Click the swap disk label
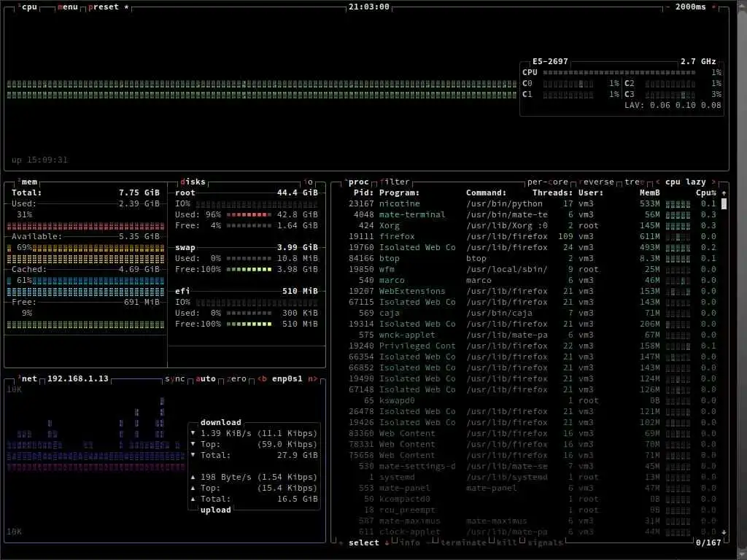747x560 pixels. tap(185, 248)
